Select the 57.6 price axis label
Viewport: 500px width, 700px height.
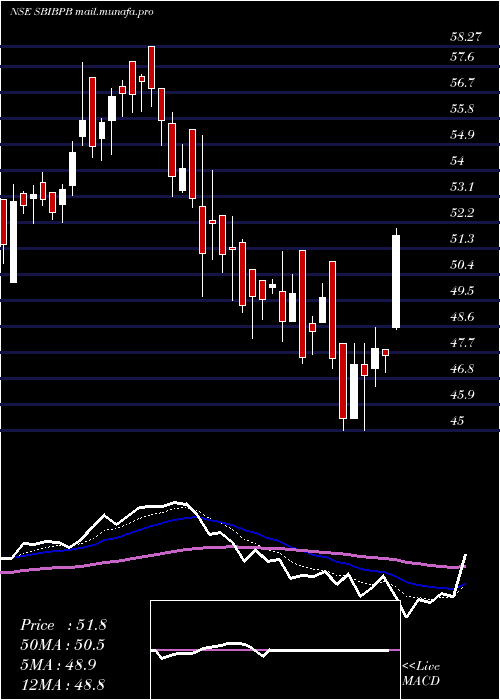(x=462, y=57)
